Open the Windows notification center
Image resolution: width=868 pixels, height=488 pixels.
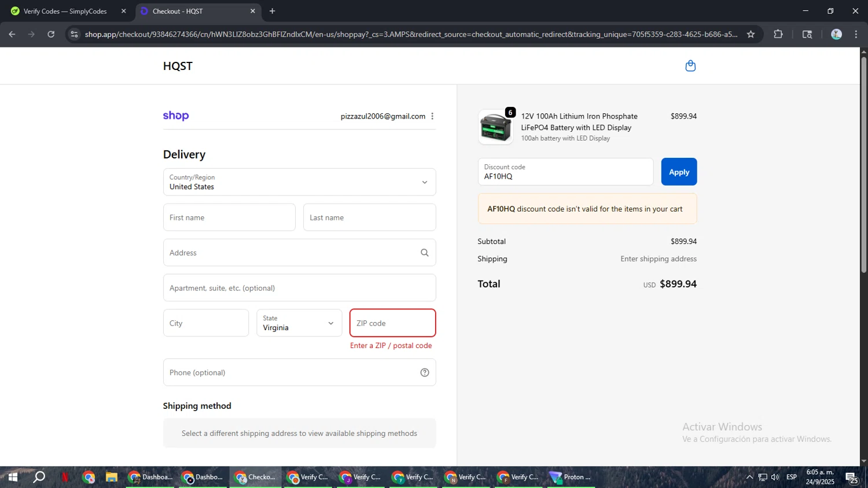click(x=852, y=478)
